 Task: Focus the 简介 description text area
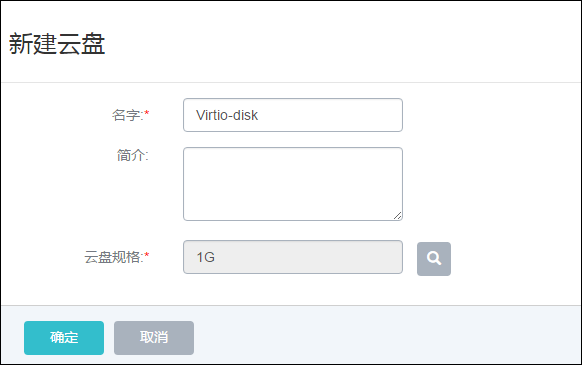(x=293, y=184)
